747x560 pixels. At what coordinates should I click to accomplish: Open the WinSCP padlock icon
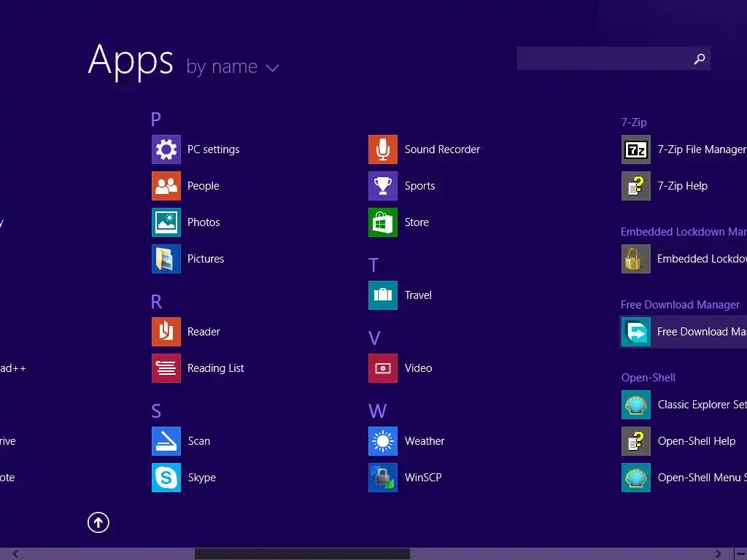pyautogui.click(x=382, y=477)
